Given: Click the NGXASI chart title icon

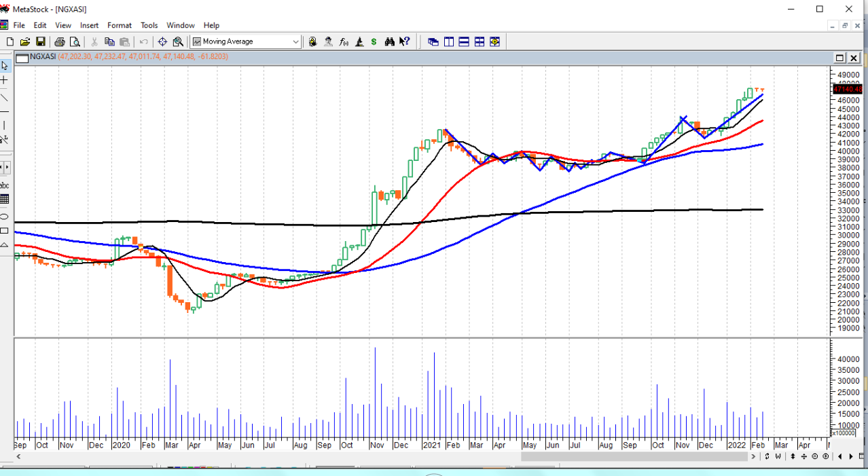Looking at the screenshot, I should tap(22, 57).
